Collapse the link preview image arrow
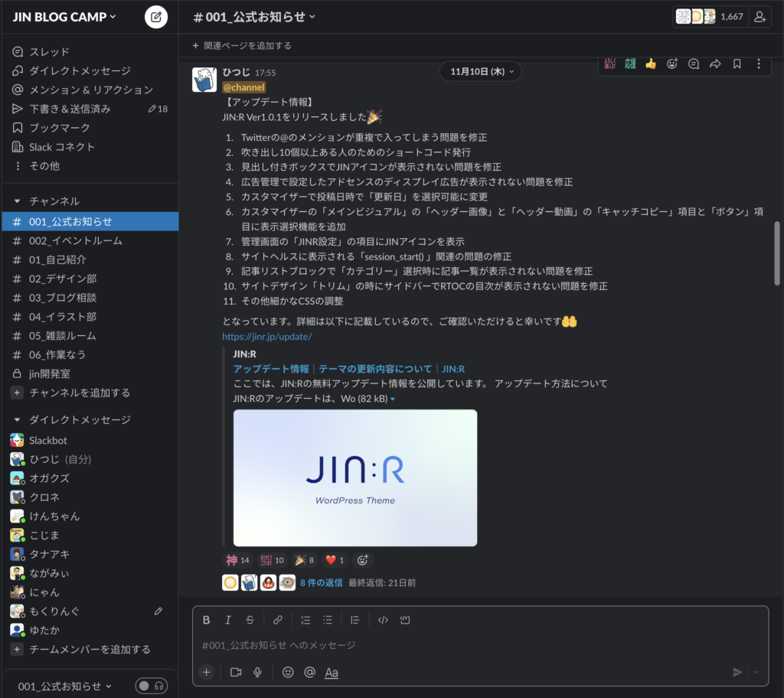This screenshot has width=784, height=698. (393, 399)
